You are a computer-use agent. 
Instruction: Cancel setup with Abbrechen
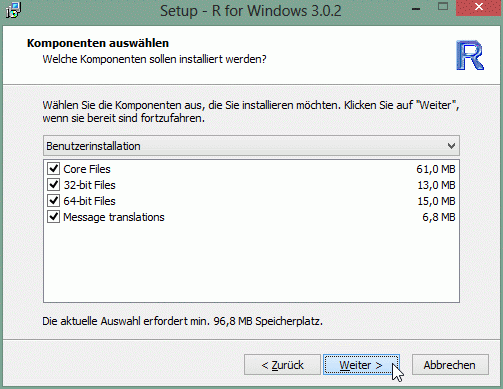tap(450, 365)
